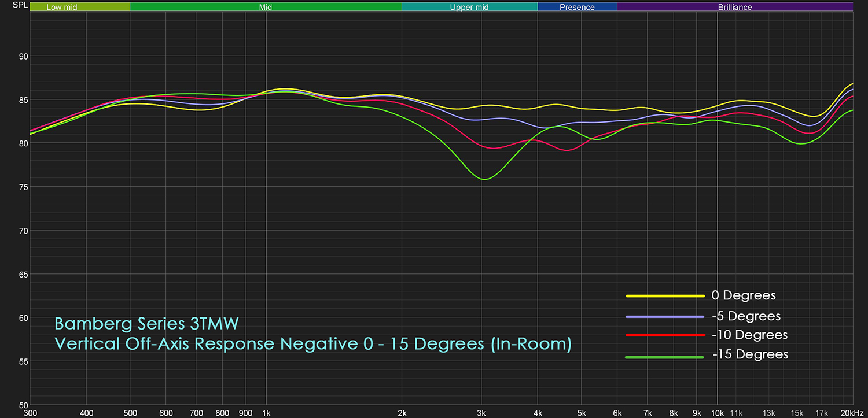Select the Low mid frequency band

point(62,8)
